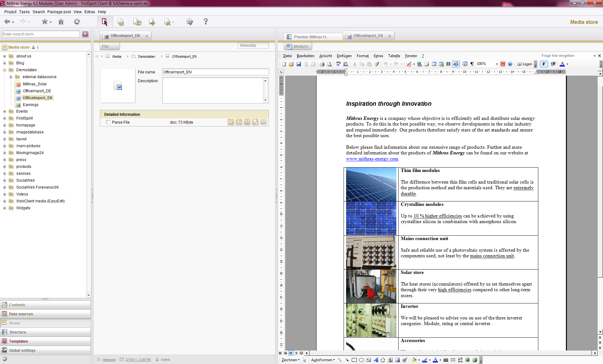Click Word's open folder icon
Image resolution: width=603 pixels, height=364 pixels.
(x=291, y=64)
